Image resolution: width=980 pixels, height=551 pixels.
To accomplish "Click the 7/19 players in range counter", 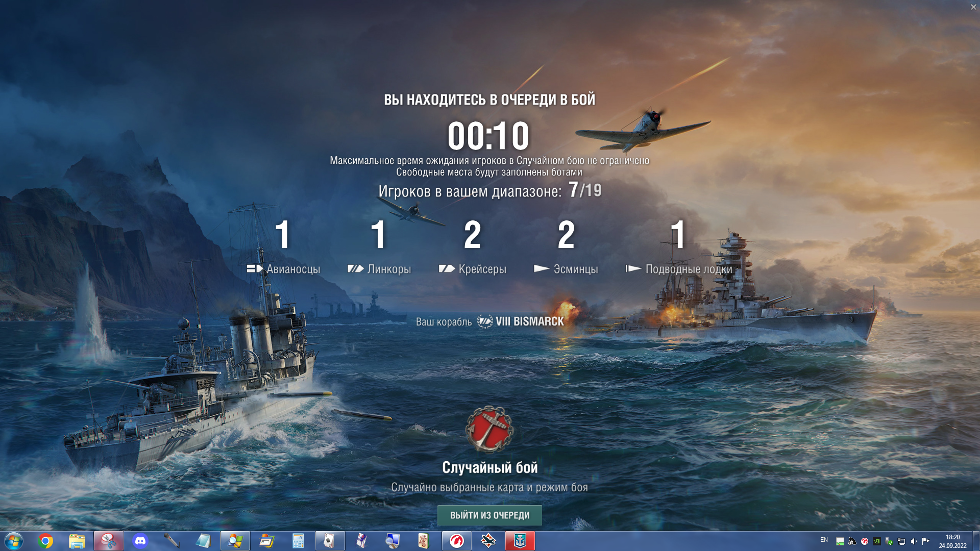I will [x=585, y=190].
